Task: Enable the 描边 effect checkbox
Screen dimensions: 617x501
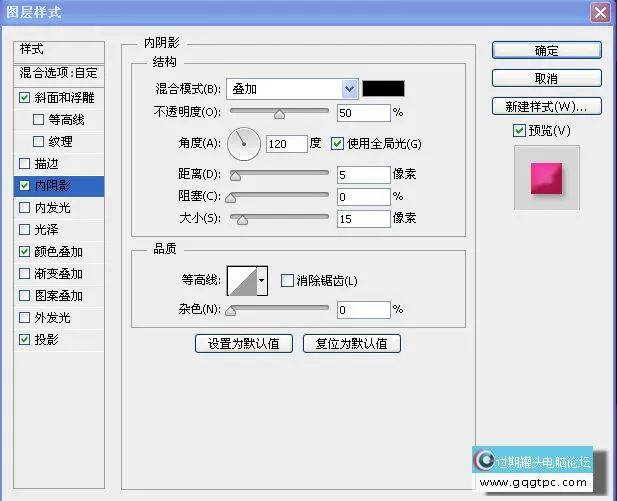Action: point(25,163)
